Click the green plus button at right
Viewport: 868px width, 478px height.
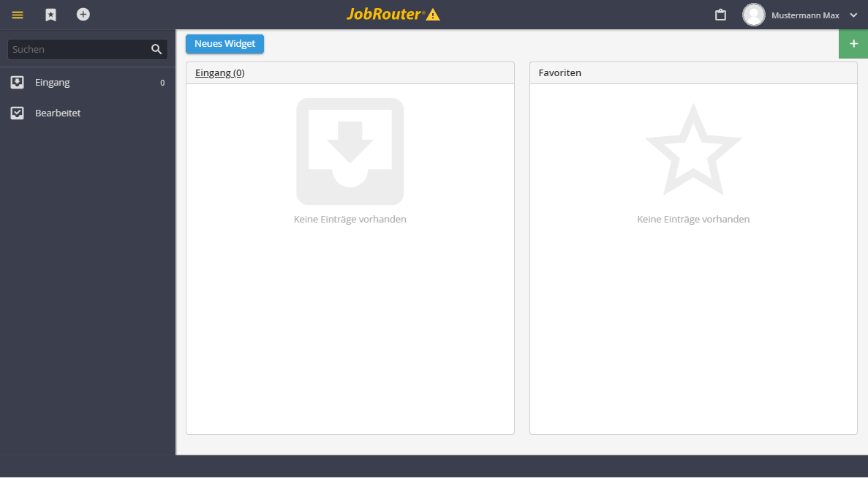853,44
